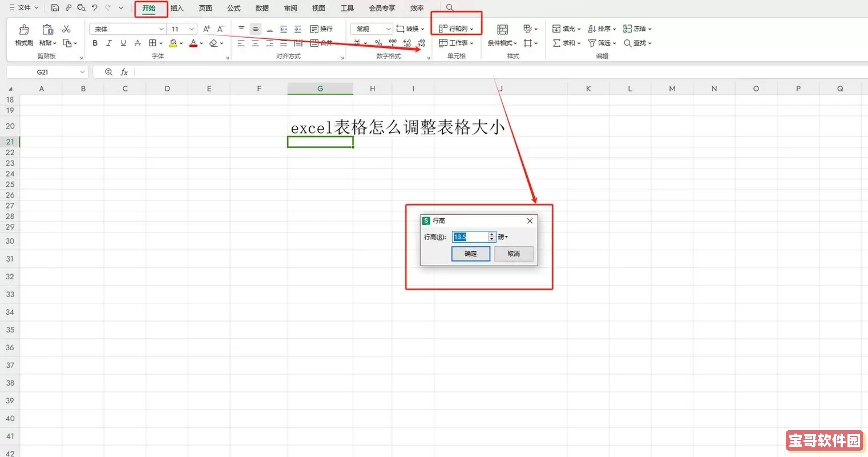This screenshot has height=457, width=868.
Task: Click the fx insert function icon
Action: tap(124, 72)
